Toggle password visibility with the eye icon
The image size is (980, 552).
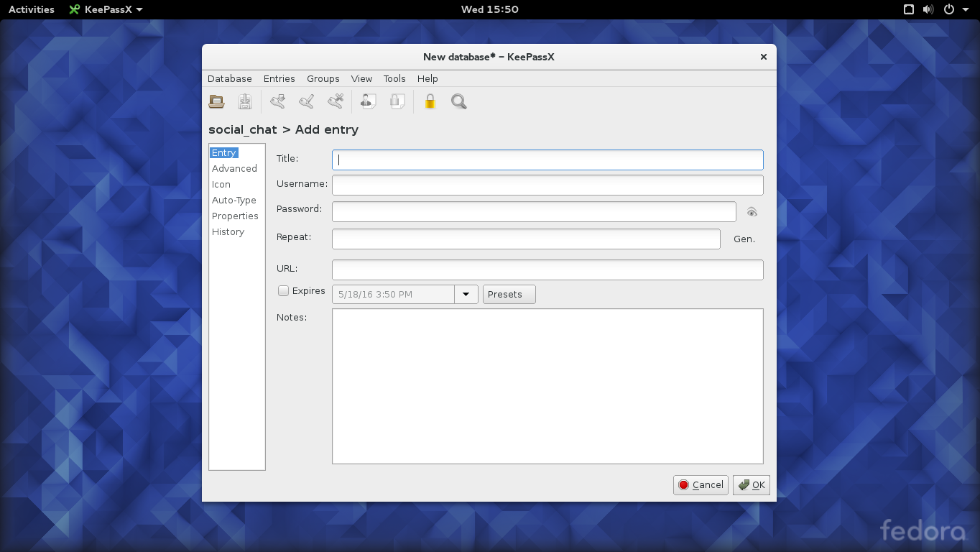point(752,212)
